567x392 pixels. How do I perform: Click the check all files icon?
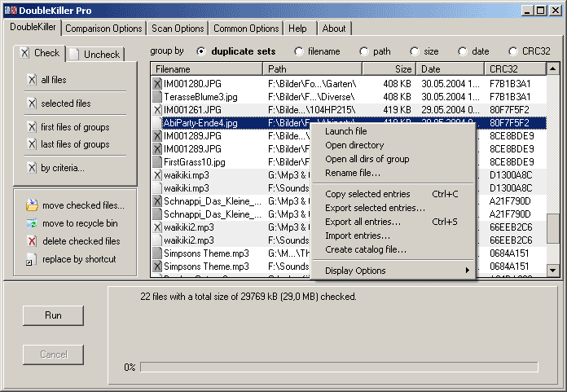click(32, 80)
